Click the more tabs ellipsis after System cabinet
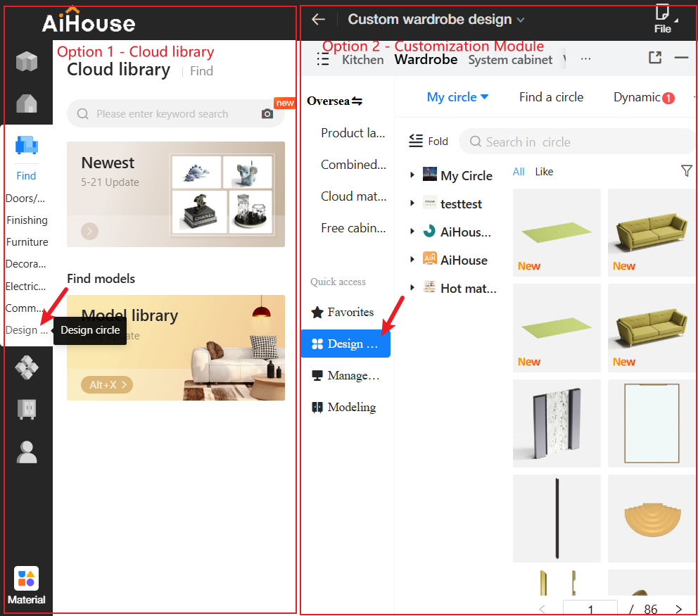Image resolution: width=698 pixels, height=616 pixels. pyautogui.click(x=586, y=59)
